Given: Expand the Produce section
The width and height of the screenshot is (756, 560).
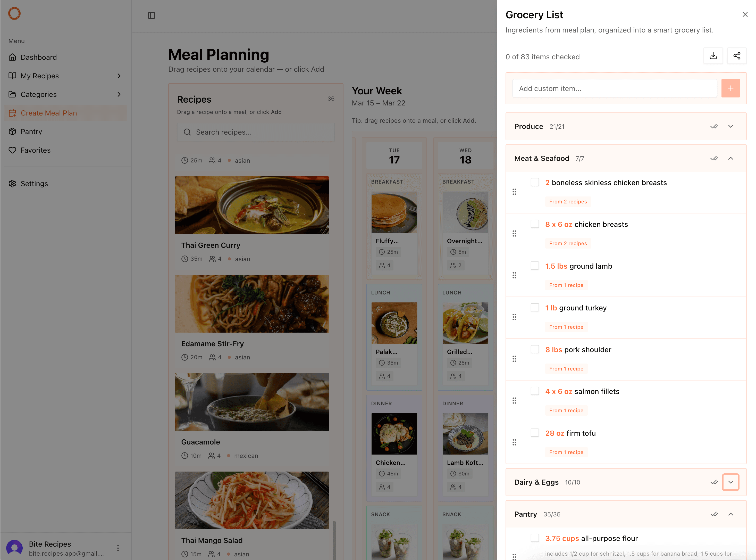Looking at the screenshot, I should click(x=730, y=126).
